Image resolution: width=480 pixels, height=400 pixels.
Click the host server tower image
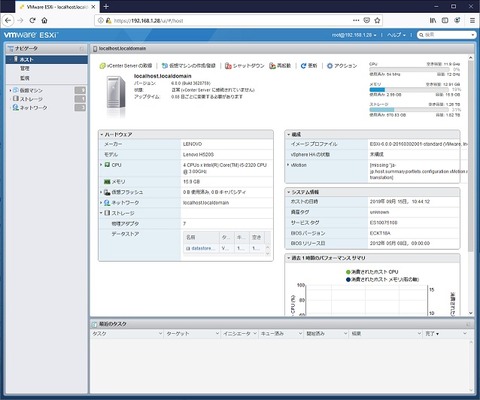pos(116,93)
